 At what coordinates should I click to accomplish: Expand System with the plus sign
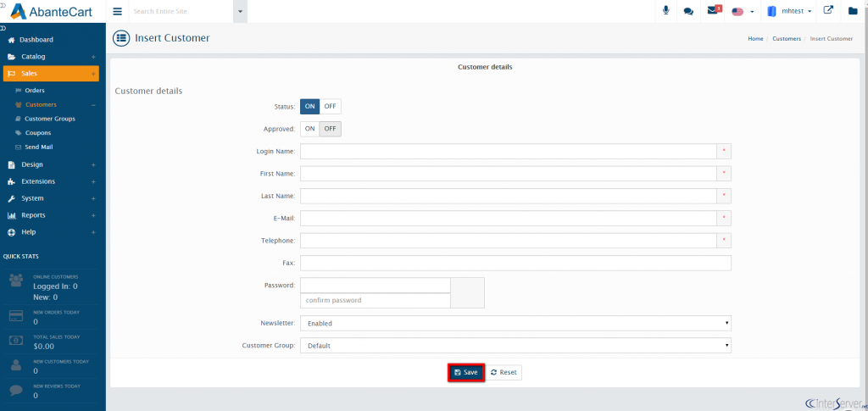point(93,198)
